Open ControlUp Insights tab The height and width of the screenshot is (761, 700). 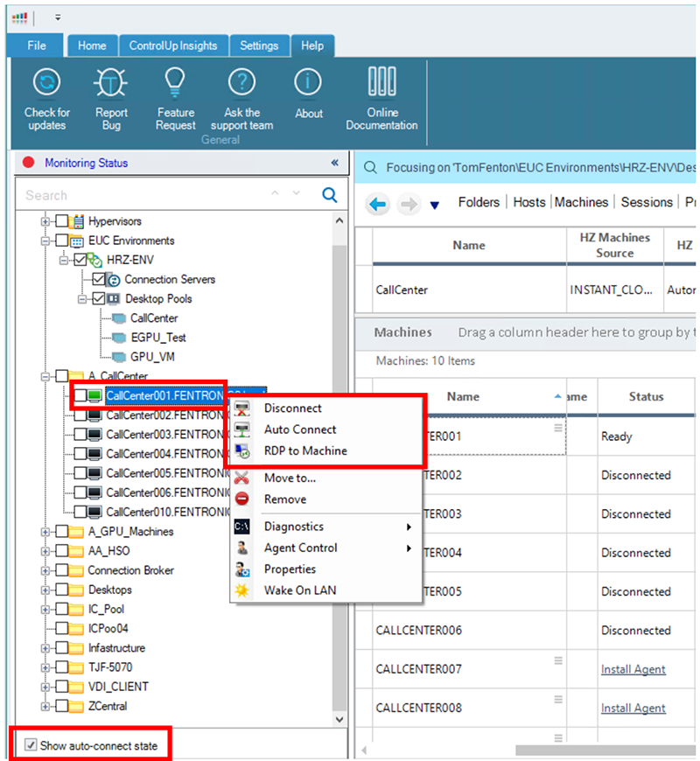(173, 45)
